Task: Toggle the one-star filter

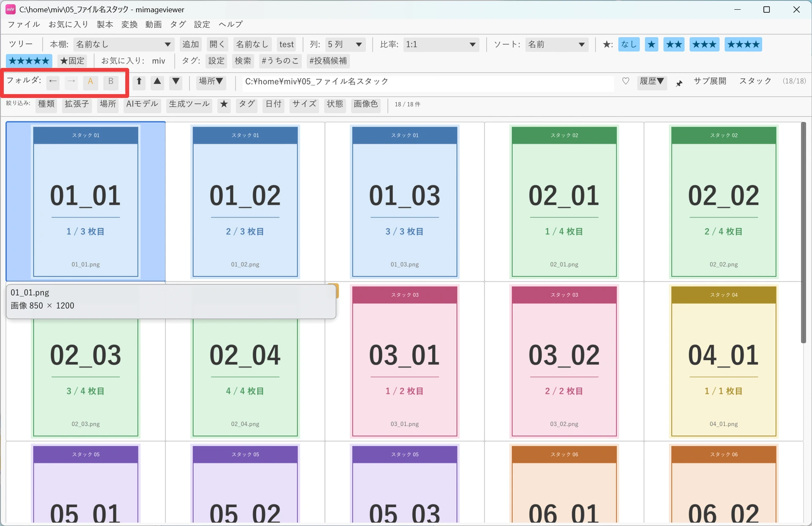Action: [x=651, y=44]
